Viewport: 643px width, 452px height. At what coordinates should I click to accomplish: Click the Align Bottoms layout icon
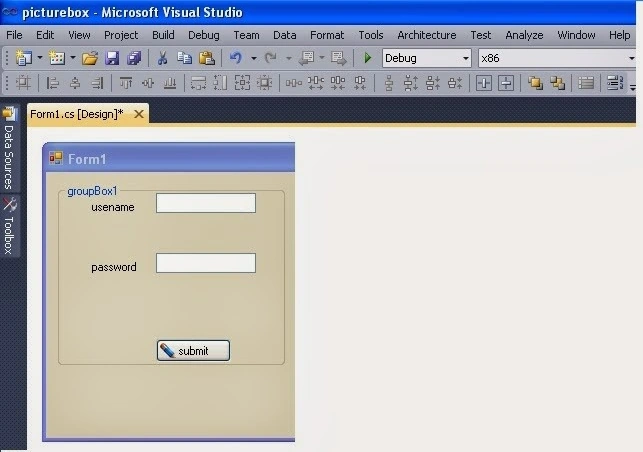tap(170, 83)
